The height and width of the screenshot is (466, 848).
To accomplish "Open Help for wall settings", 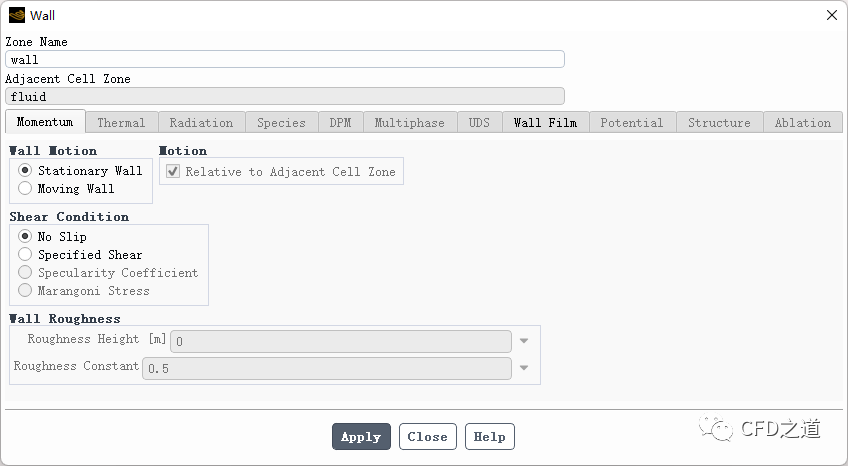I will tap(489, 437).
